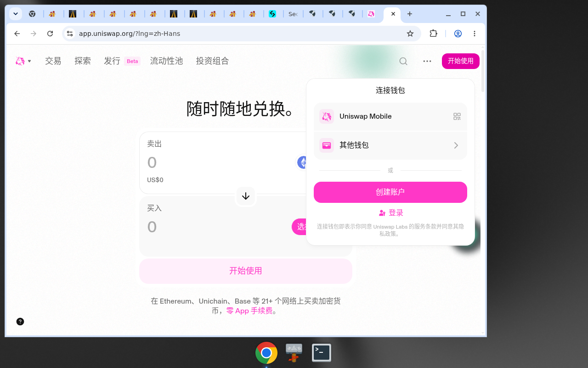
Task: Click the Uniswap Mobile unicorn icon
Action: [327, 116]
